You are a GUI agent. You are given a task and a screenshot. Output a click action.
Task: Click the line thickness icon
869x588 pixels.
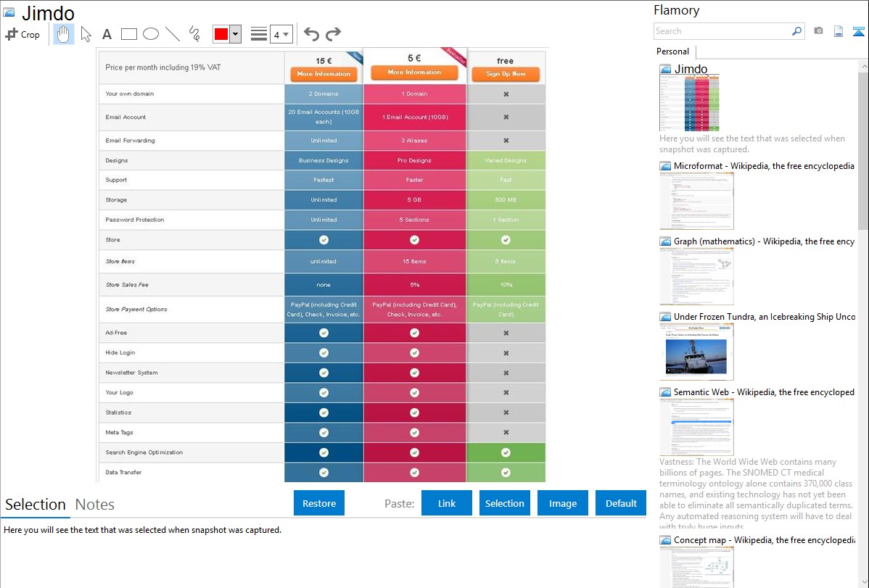pyautogui.click(x=259, y=34)
